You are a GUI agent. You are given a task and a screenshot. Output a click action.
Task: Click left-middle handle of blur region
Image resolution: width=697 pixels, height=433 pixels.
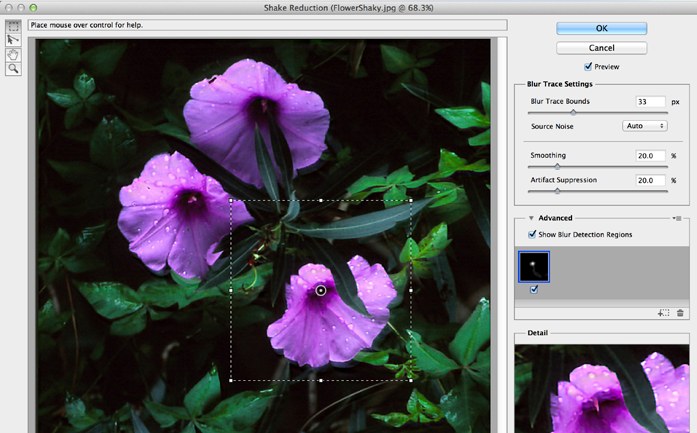point(231,290)
